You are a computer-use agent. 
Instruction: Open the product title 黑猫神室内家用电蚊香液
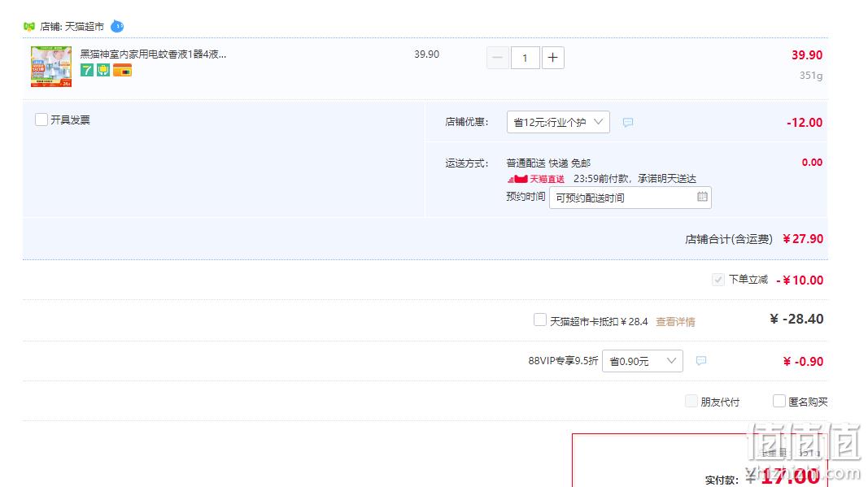153,54
